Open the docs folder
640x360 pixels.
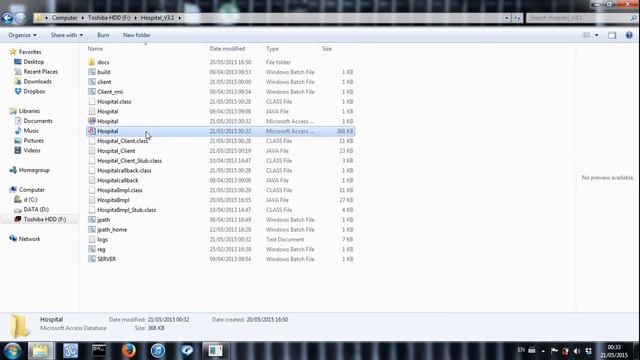[x=103, y=62]
